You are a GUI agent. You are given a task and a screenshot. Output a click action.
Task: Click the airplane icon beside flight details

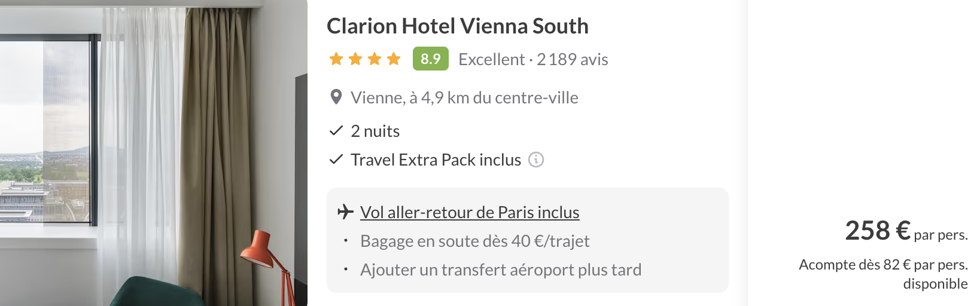(x=346, y=212)
